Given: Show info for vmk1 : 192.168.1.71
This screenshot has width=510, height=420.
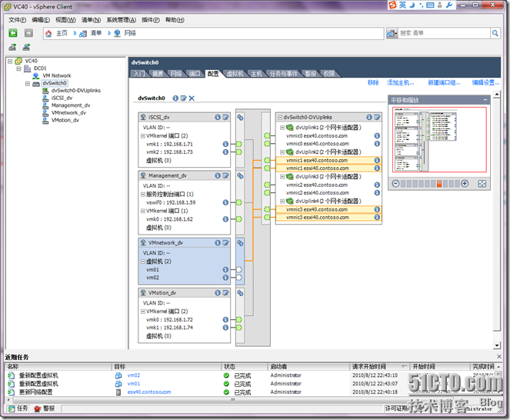Looking at the screenshot, I should (x=225, y=144).
